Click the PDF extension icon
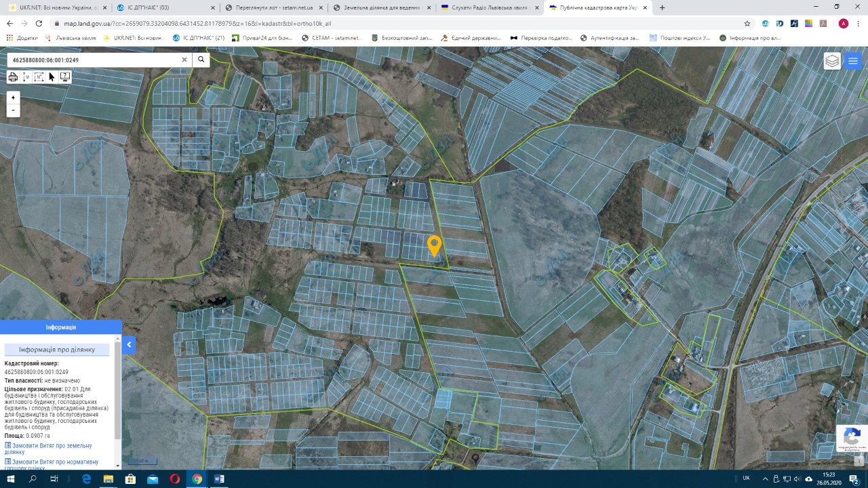The width and height of the screenshot is (868, 488). 823,23
